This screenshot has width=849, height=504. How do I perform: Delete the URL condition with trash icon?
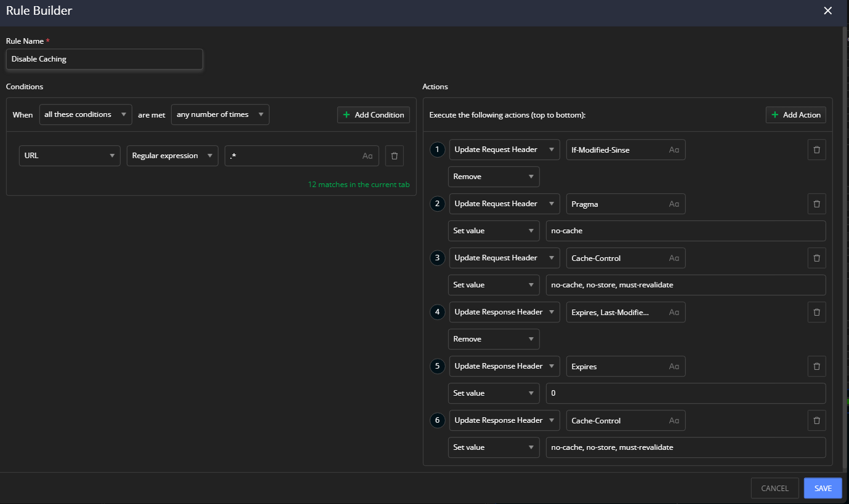(x=394, y=156)
